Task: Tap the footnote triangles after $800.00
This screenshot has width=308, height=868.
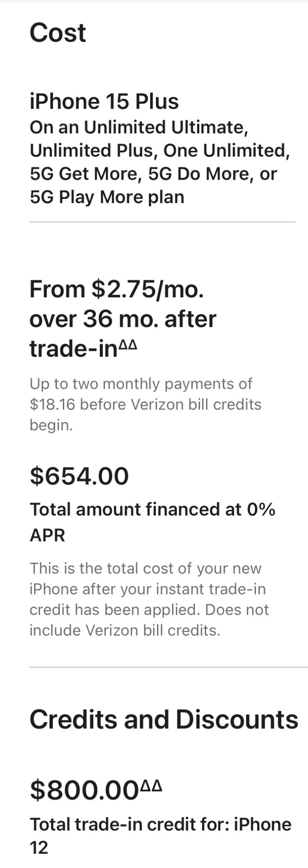Action: (151, 785)
